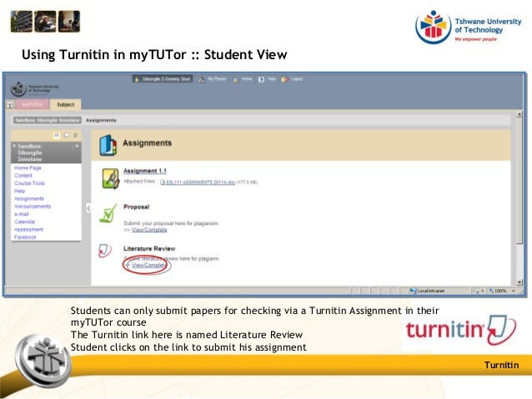The width and height of the screenshot is (532, 399).
Task: Expand the Sandbox Sibongile Simelane menu arrow
Action: pos(77,146)
